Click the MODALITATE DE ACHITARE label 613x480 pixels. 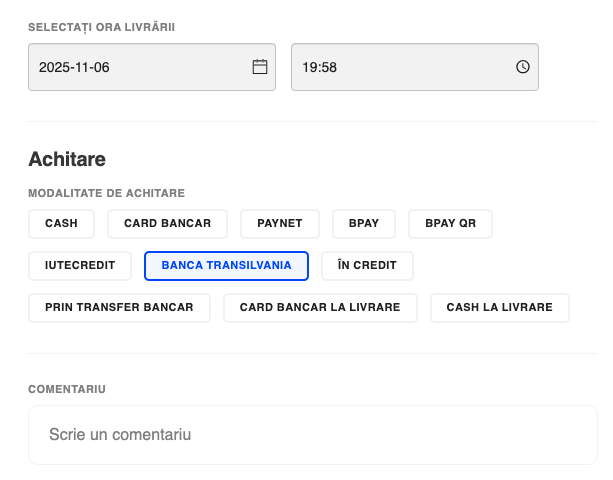coord(106,193)
